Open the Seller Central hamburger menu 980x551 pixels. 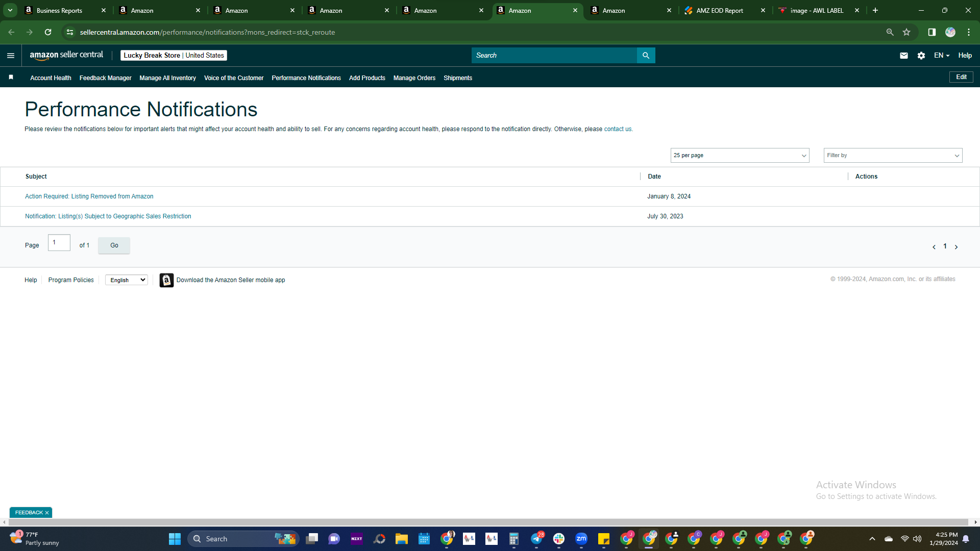click(x=11, y=56)
